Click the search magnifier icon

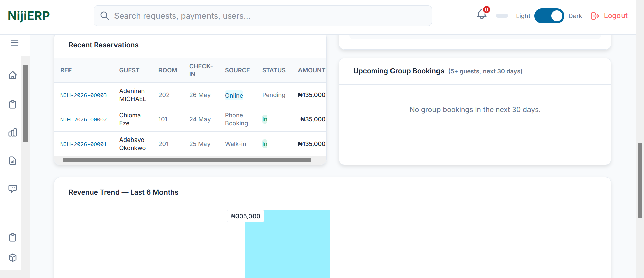click(x=105, y=16)
